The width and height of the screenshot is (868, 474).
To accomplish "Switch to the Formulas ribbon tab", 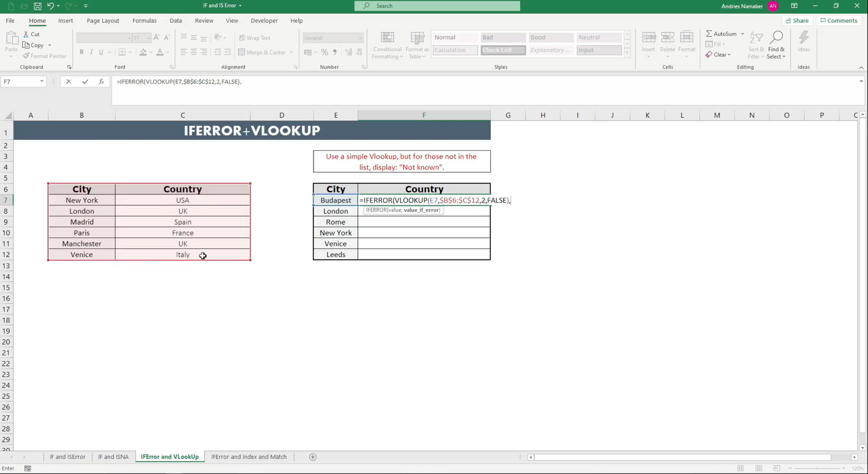I will click(x=144, y=20).
